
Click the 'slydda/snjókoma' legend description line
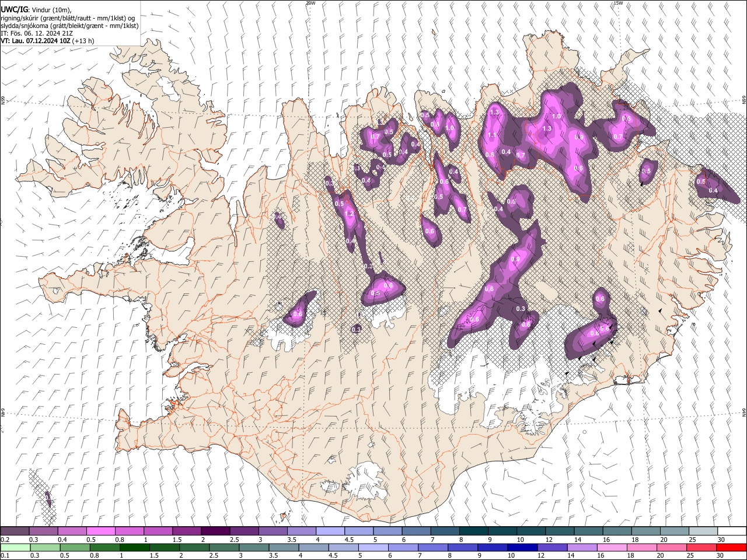(x=69, y=26)
